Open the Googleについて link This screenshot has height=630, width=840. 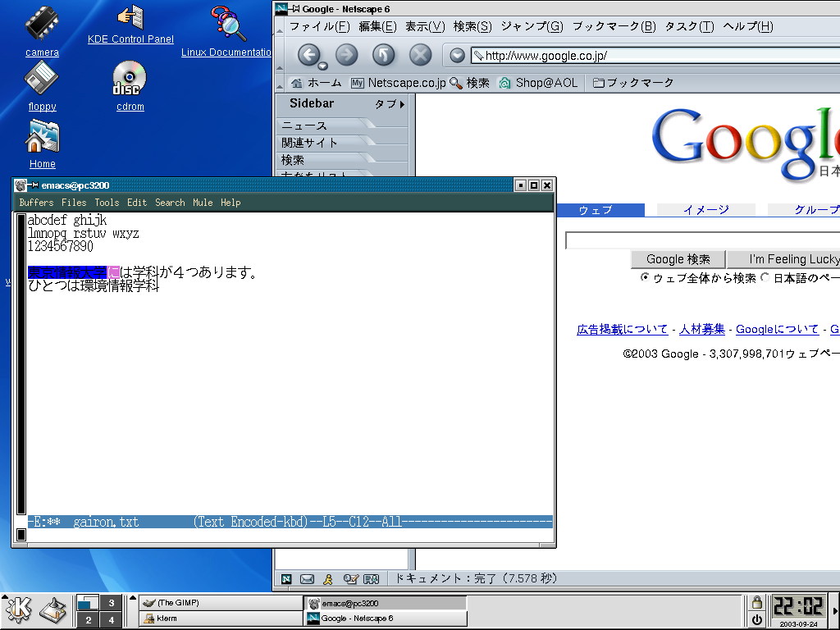tap(777, 330)
